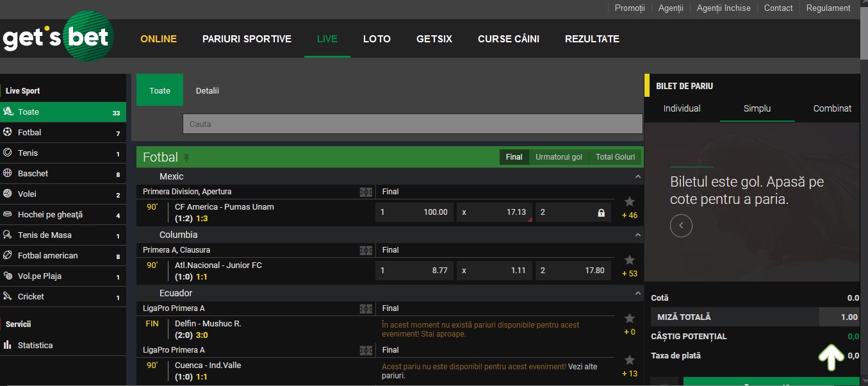Open the Contact link
The width and height of the screenshot is (868, 386).
(778, 8)
